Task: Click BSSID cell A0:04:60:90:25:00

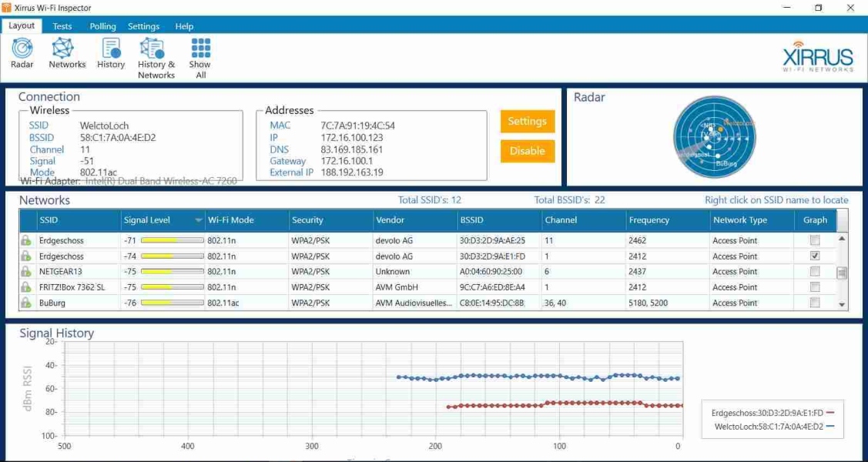Action: pyautogui.click(x=491, y=272)
